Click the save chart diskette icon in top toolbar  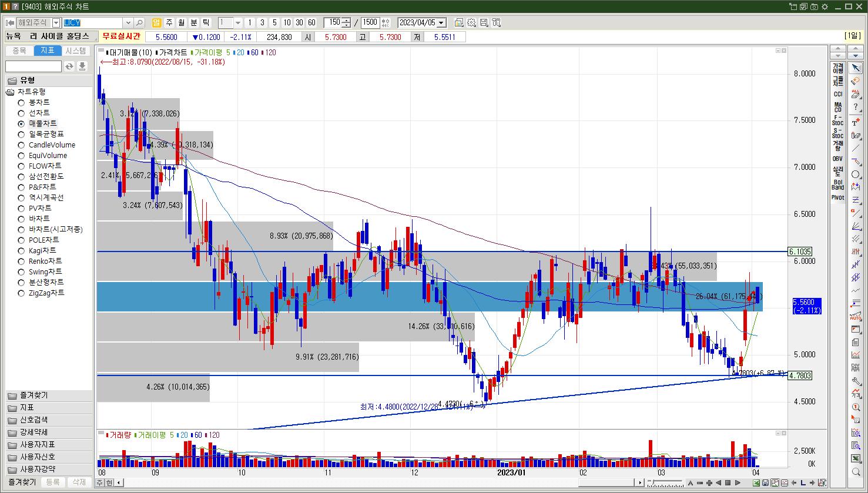(x=484, y=22)
